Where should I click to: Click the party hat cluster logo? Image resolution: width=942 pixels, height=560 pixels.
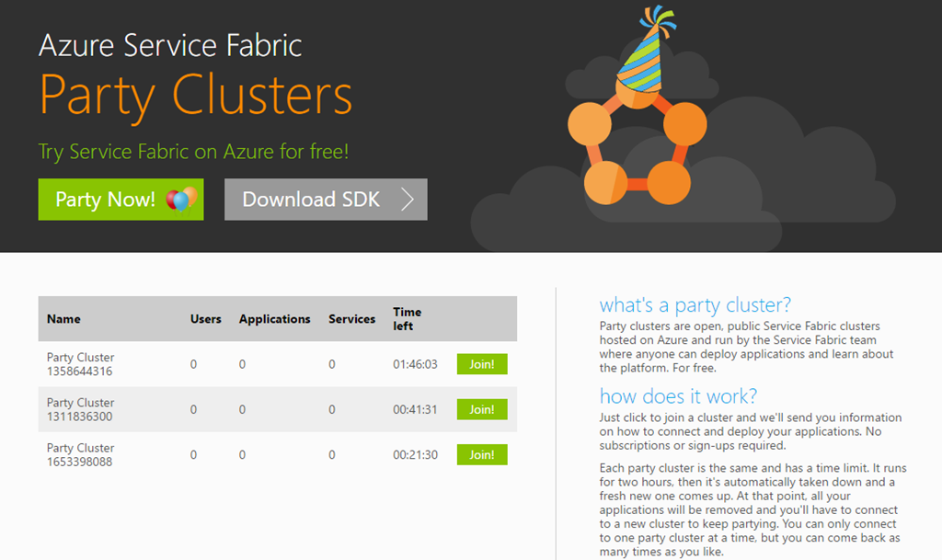click(x=637, y=107)
